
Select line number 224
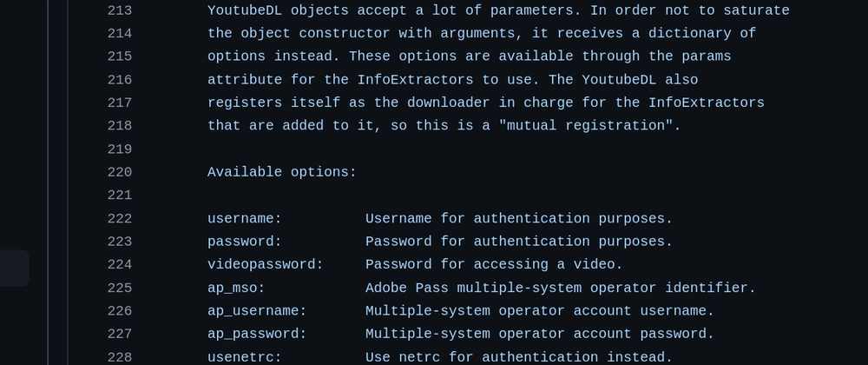120,265
